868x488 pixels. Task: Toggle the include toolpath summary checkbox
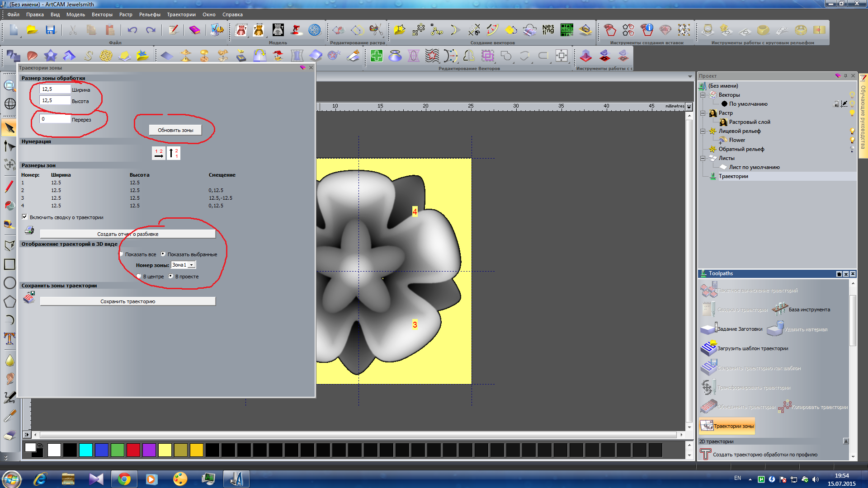25,217
